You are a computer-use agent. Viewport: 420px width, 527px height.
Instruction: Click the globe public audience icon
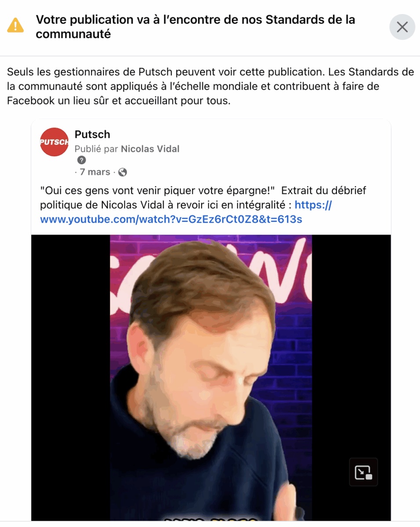(123, 172)
